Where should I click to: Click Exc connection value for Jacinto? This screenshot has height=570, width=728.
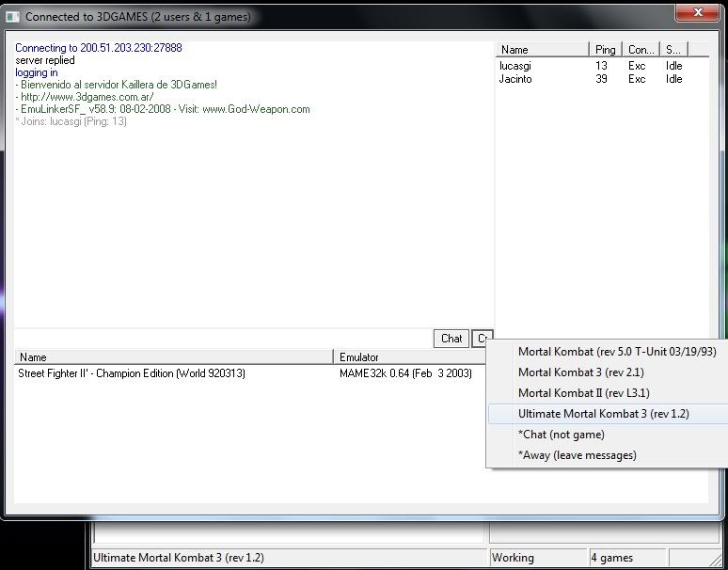[x=637, y=78]
